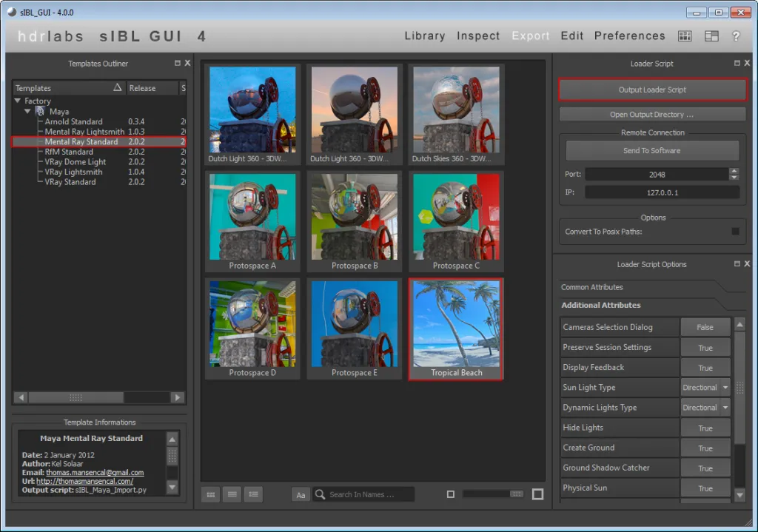
Task: Click Output Loader Script button
Action: (652, 90)
